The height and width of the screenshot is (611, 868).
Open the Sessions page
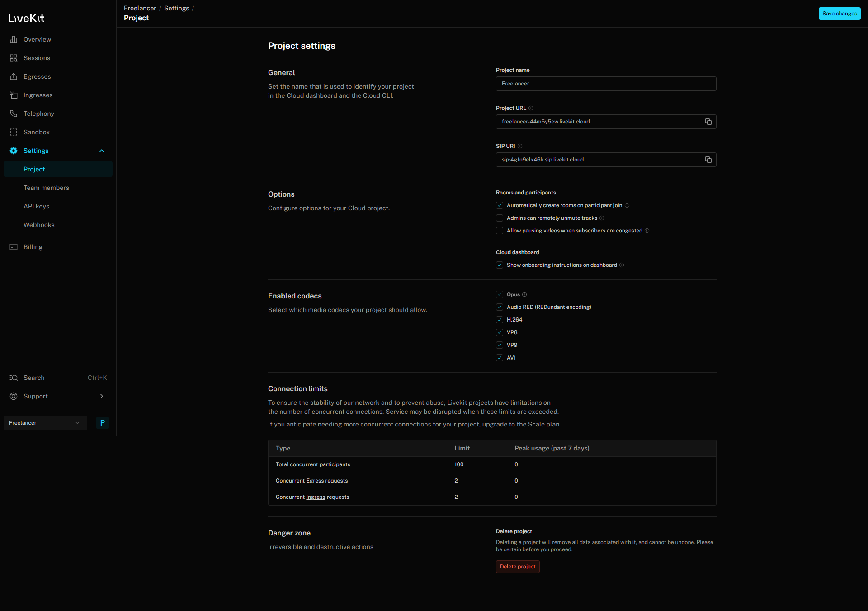pos(58,58)
